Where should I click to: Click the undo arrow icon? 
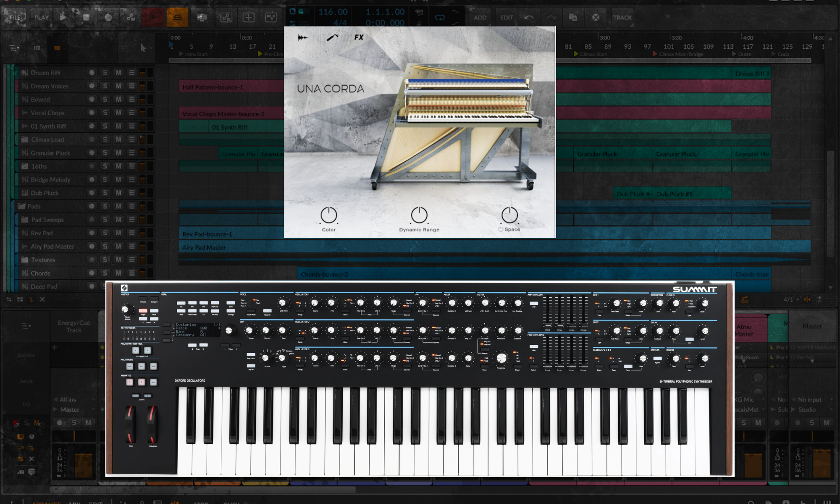tap(529, 17)
